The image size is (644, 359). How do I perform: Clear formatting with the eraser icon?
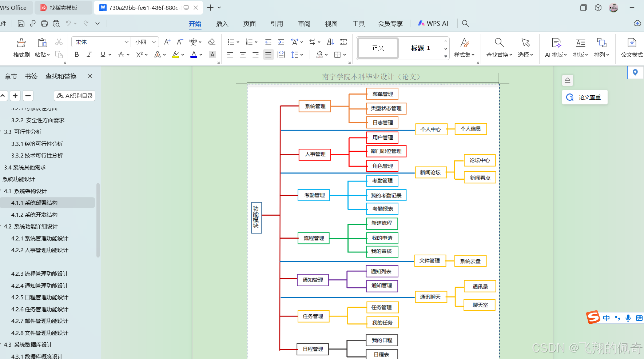212,41
